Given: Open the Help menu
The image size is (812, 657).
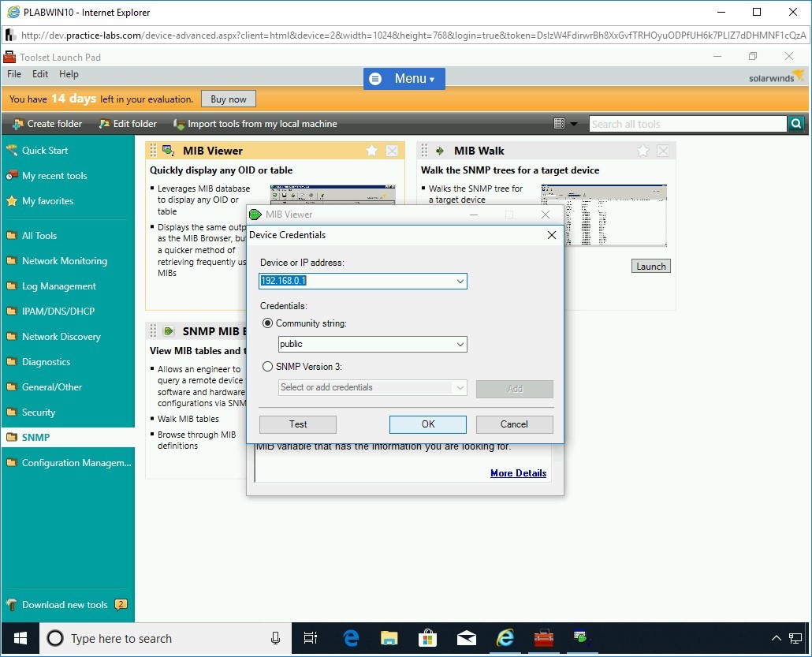Looking at the screenshot, I should coord(69,74).
